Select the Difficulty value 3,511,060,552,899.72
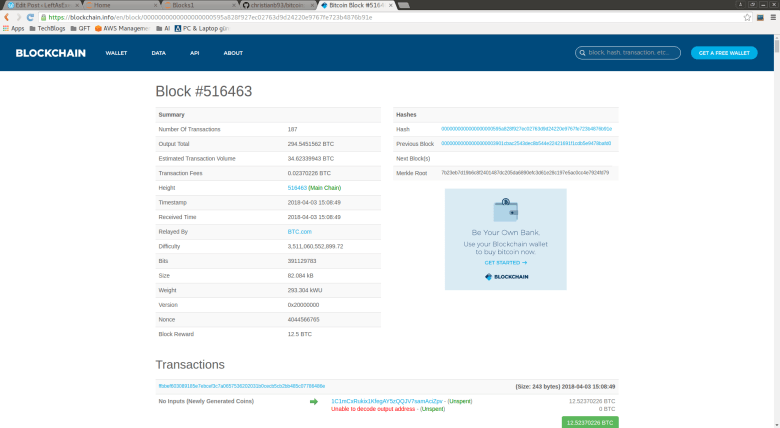This screenshot has height=428, width=780. coord(315,246)
